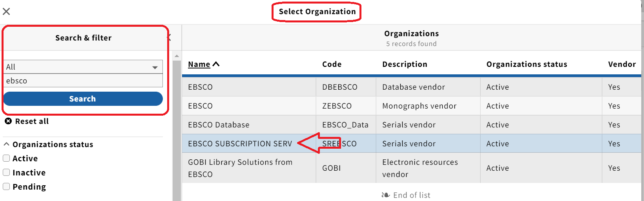This screenshot has width=644, height=201.
Task: Click Serials vendor in EBSCO Database row
Action: tap(409, 125)
